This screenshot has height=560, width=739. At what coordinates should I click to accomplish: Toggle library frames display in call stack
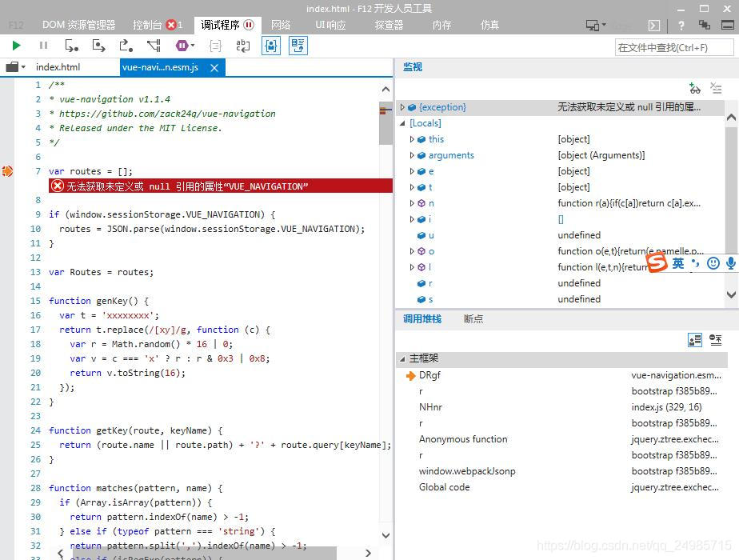click(x=695, y=340)
